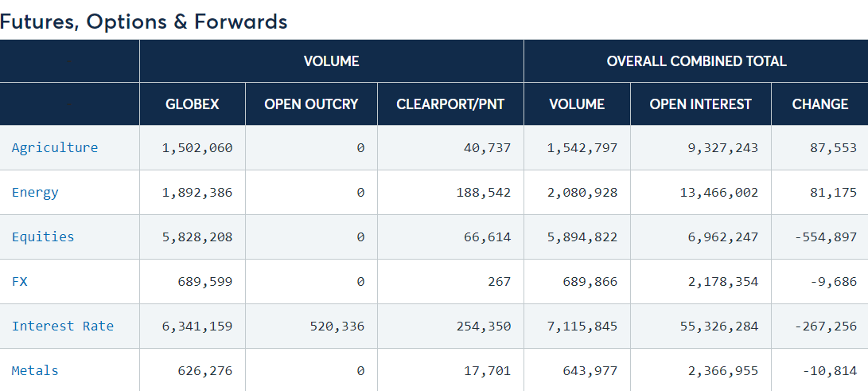Select Interest Rate change -267,256
This screenshot has height=391, width=868.
tap(825, 326)
